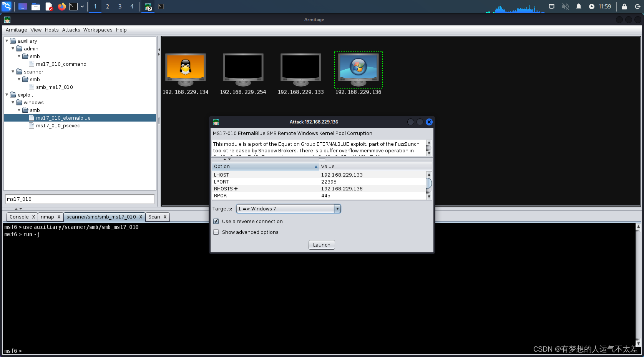This screenshot has height=357, width=644.
Task: Open notifications bell icon
Action: (579, 7)
